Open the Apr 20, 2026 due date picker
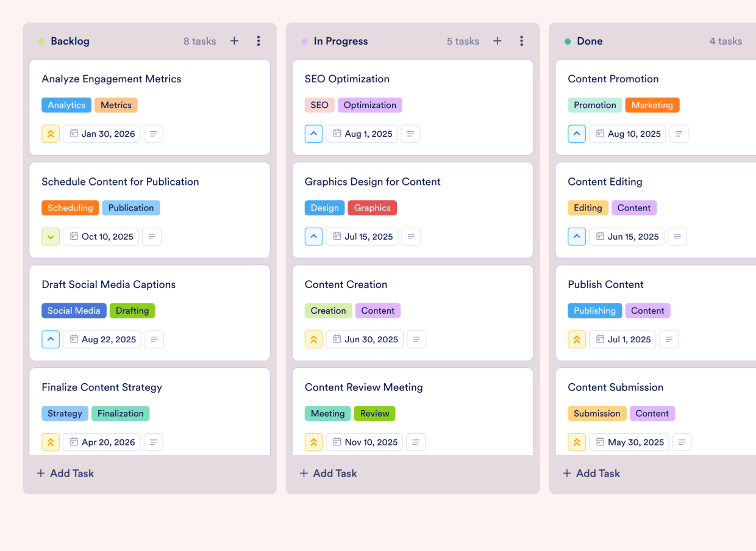The height and width of the screenshot is (551, 756). pyautogui.click(x=102, y=442)
